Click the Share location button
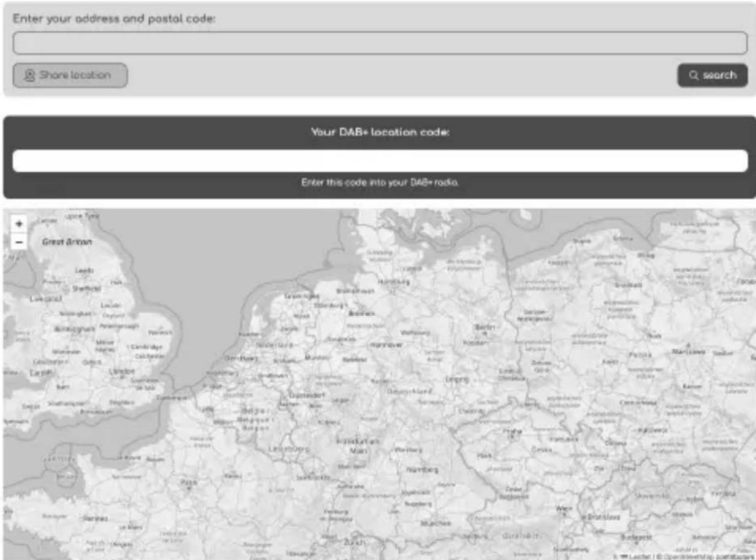The height and width of the screenshot is (560, 756). (x=70, y=75)
